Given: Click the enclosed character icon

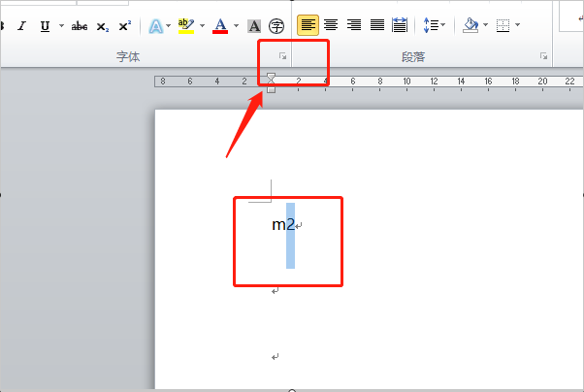Looking at the screenshot, I should click(276, 26).
